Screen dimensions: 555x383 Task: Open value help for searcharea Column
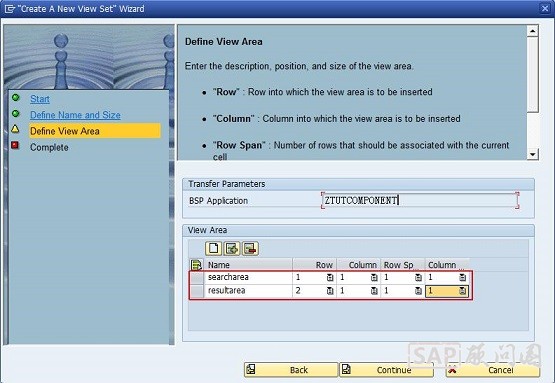click(x=374, y=278)
